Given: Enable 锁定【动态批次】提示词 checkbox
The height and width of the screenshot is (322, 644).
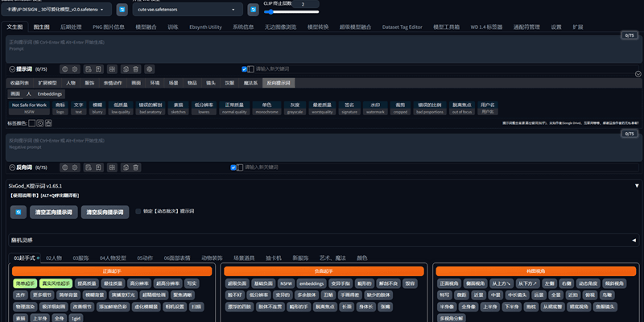Looking at the screenshot, I should pyautogui.click(x=138, y=212).
